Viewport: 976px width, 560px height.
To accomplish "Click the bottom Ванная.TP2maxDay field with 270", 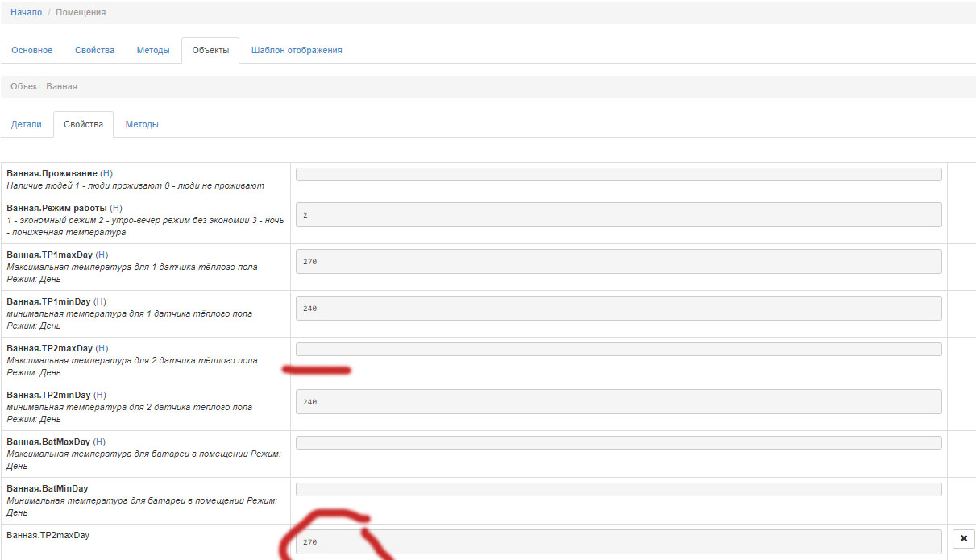I will pos(618,541).
